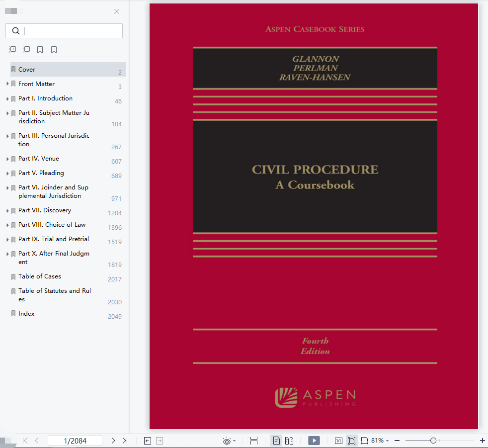Screen dimensions: 488x448
Task: Switch to single page view
Action: click(276, 441)
